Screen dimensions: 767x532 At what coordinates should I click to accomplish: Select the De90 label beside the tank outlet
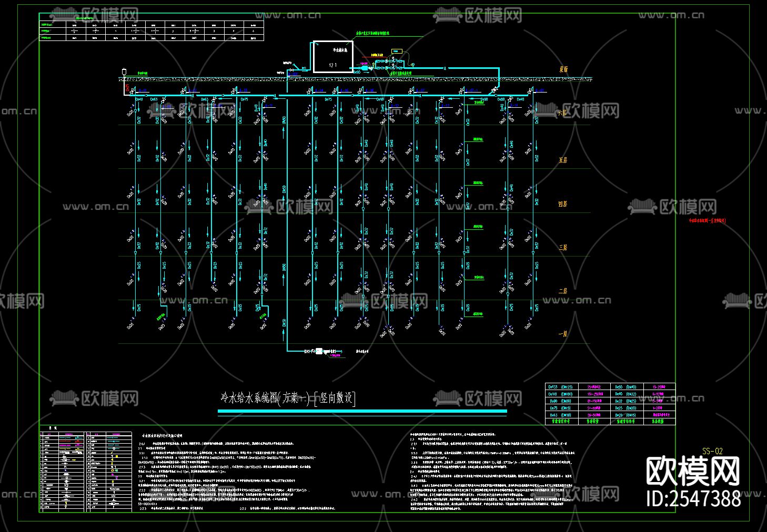pos(357,72)
